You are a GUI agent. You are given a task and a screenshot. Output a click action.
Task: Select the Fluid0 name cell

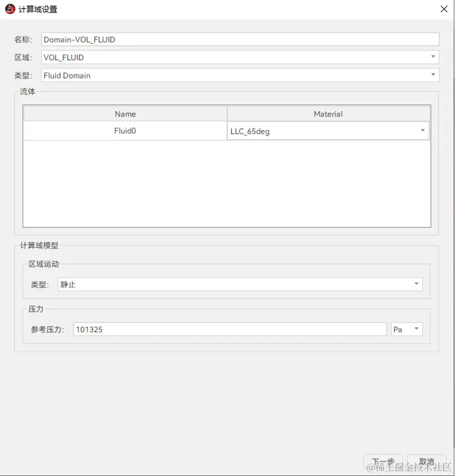pos(125,131)
